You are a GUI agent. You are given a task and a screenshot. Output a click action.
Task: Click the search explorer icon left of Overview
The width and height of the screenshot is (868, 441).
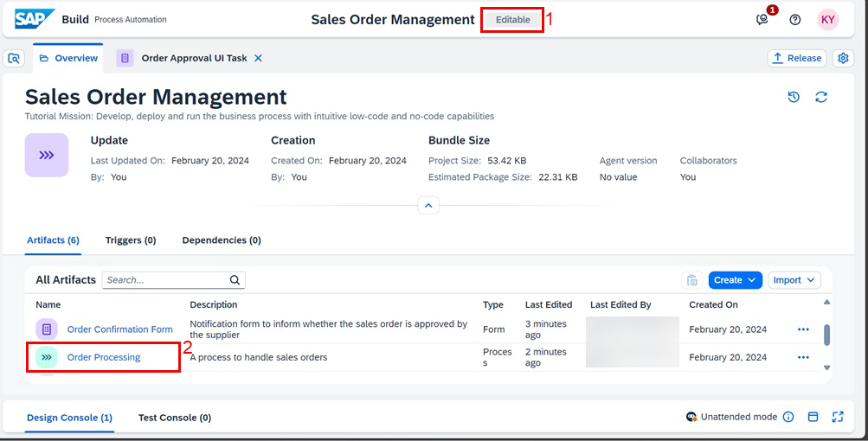pos(15,58)
